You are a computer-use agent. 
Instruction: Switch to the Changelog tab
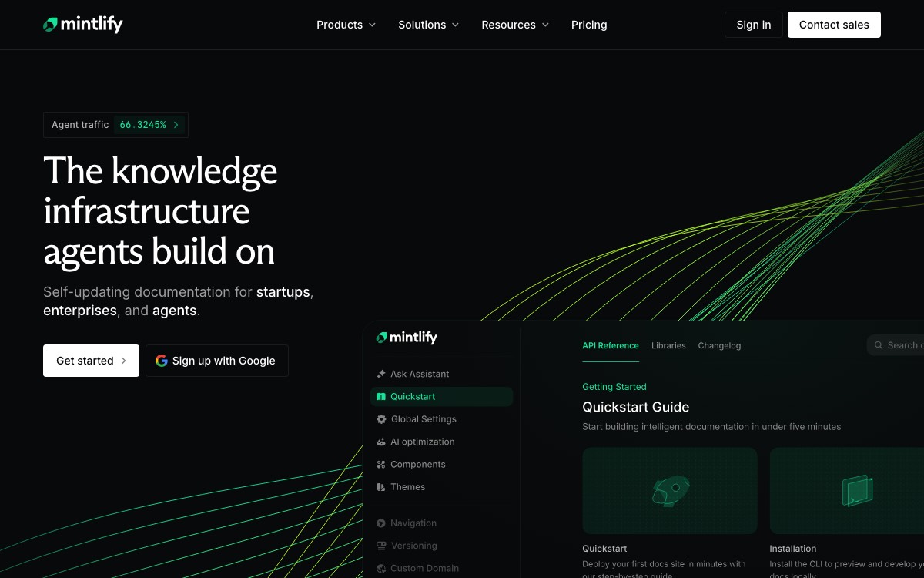[719, 345]
